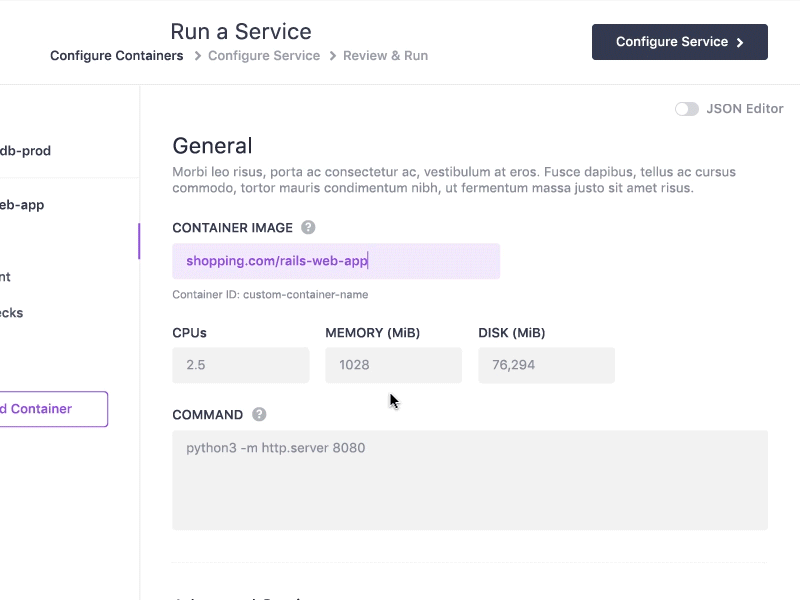
Task: Click the CPUs field showing 2.5
Action: click(x=240, y=365)
